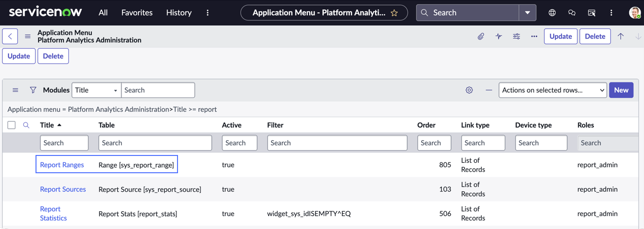Viewport: 644px width, 229px height.
Task: Sort by the Device type column header
Action: tap(534, 125)
